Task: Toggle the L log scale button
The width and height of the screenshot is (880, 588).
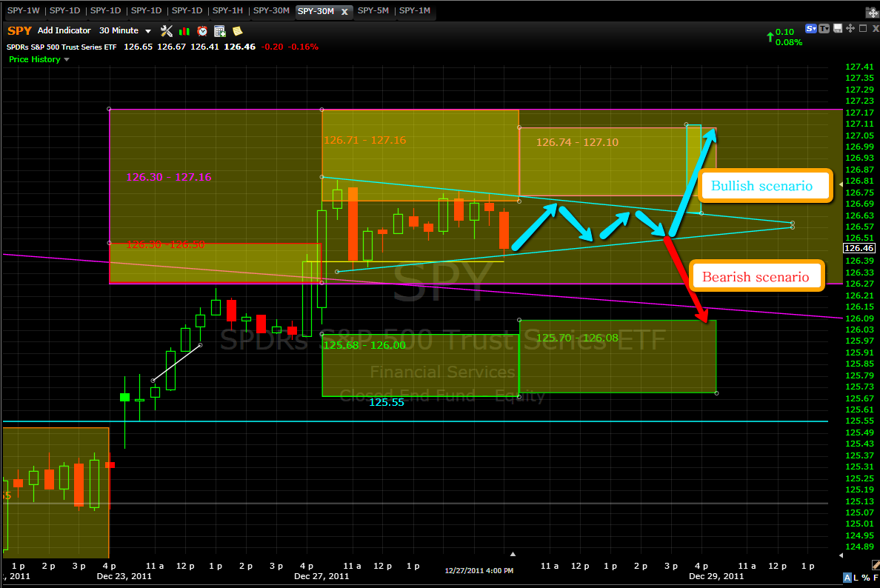Action: (856, 578)
